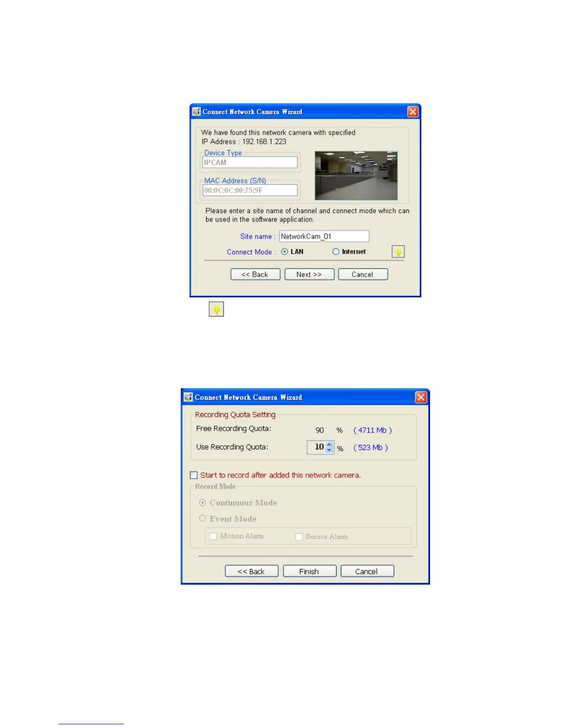Click << Back in the Recording Quota wizard

(252, 571)
